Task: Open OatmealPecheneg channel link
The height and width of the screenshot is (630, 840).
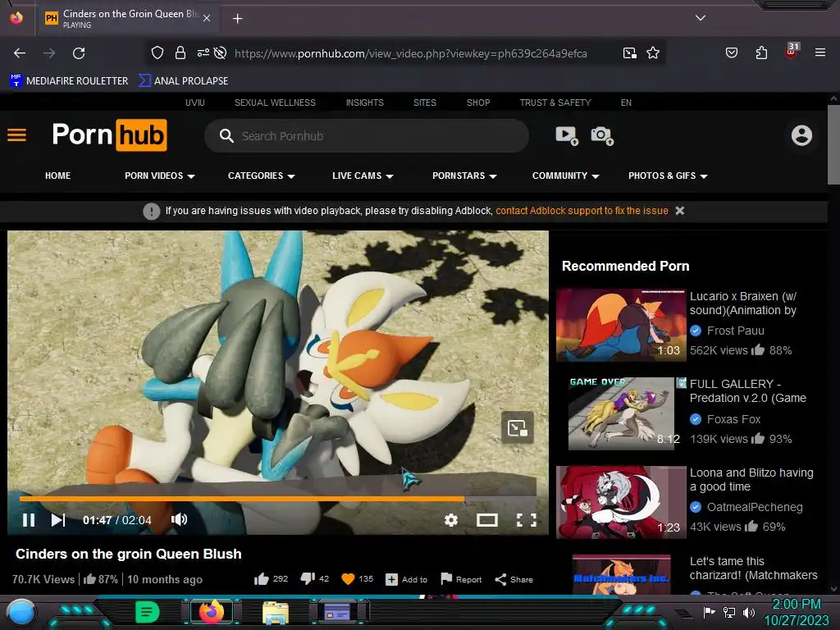Action: pyautogui.click(x=755, y=507)
